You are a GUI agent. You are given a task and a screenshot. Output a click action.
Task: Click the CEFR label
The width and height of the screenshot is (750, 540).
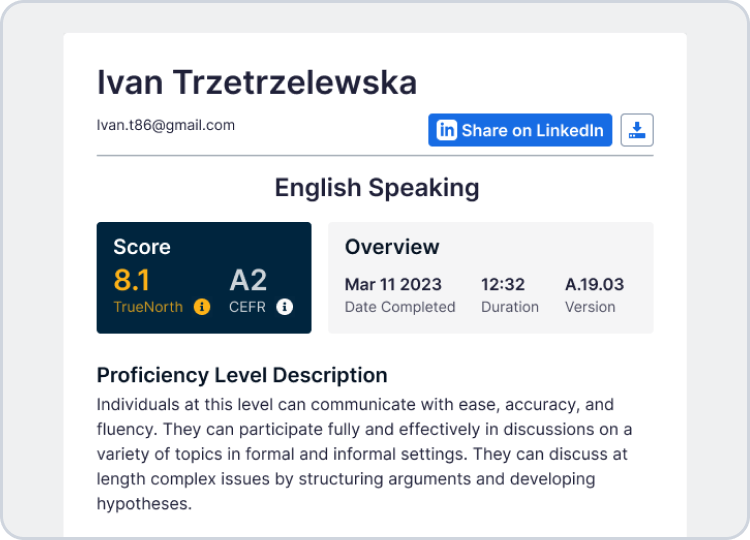click(247, 307)
